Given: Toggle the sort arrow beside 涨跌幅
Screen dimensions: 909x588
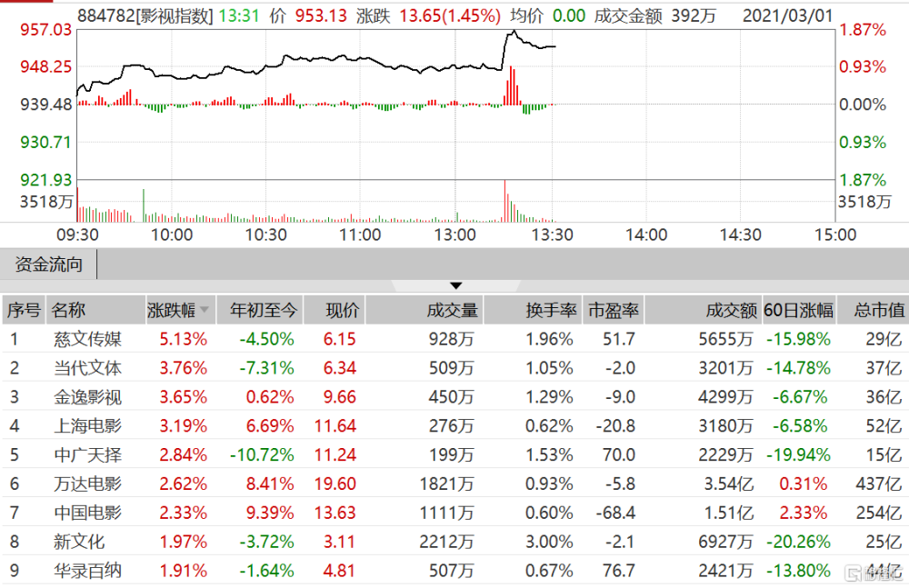Looking at the screenshot, I should pos(204,310).
